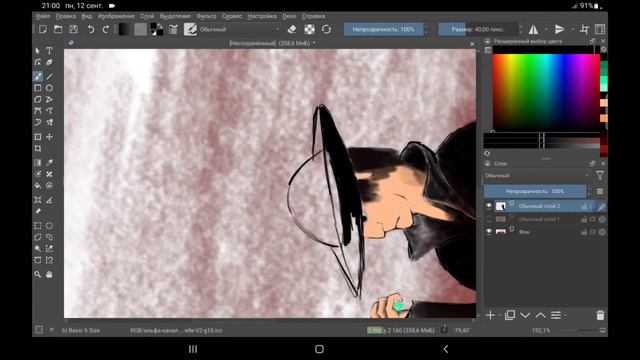Delete the selected layer with trash icon
Viewport: 640px width, 360px height.
(600, 315)
